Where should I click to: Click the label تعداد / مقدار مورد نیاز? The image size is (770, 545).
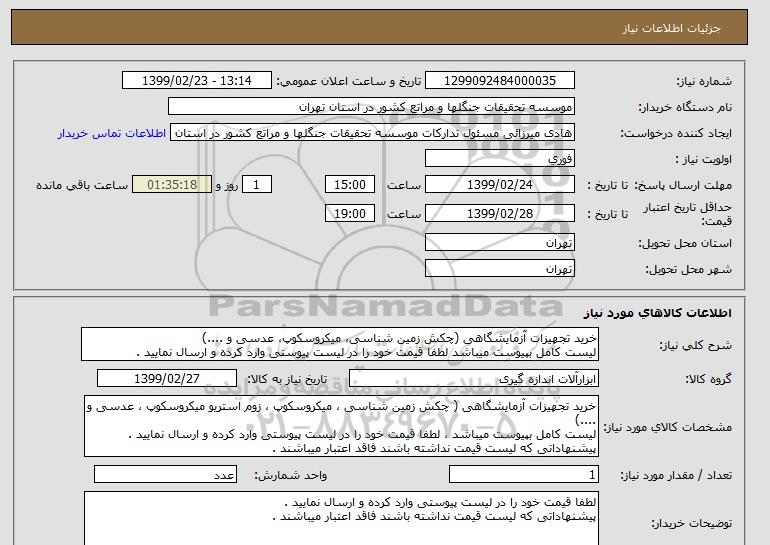(x=676, y=475)
